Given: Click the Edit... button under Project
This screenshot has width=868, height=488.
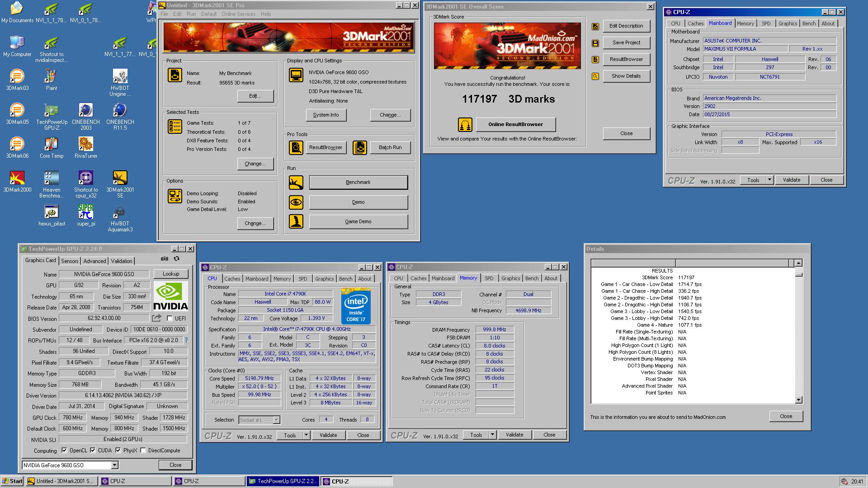Looking at the screenshot, I should click(255, 96).
